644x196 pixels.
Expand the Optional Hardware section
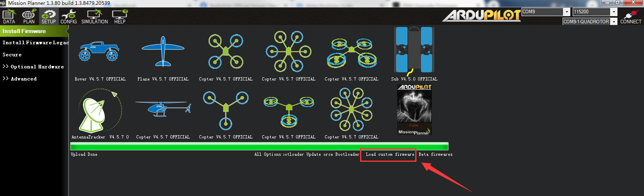(33, 67)
